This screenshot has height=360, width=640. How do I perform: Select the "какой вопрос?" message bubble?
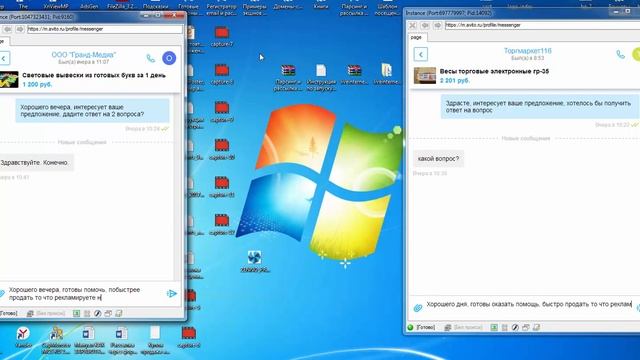click(438, 159)
